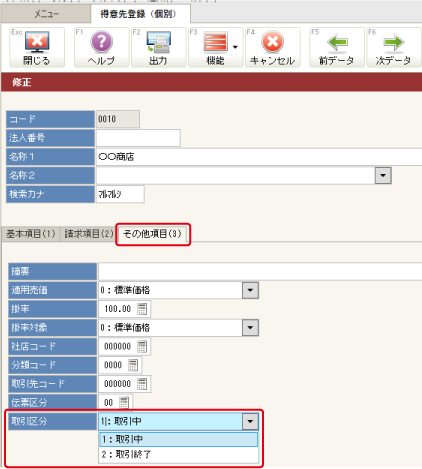Open calculator icon in 伝票区分 field
This screenshot has width=422, height=469.
coord(124,403)
